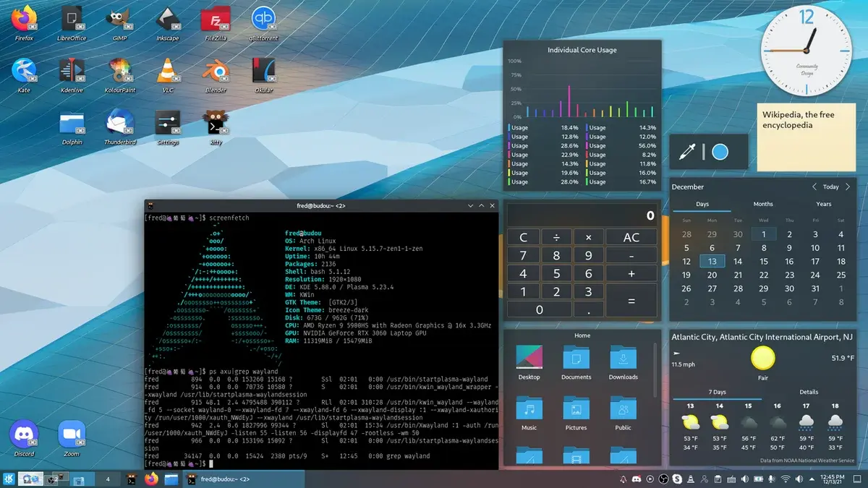The image size is (868, 488).
Task: Go to the previous month in calendar
Action: pyautogui.click(x=814, y=187)
